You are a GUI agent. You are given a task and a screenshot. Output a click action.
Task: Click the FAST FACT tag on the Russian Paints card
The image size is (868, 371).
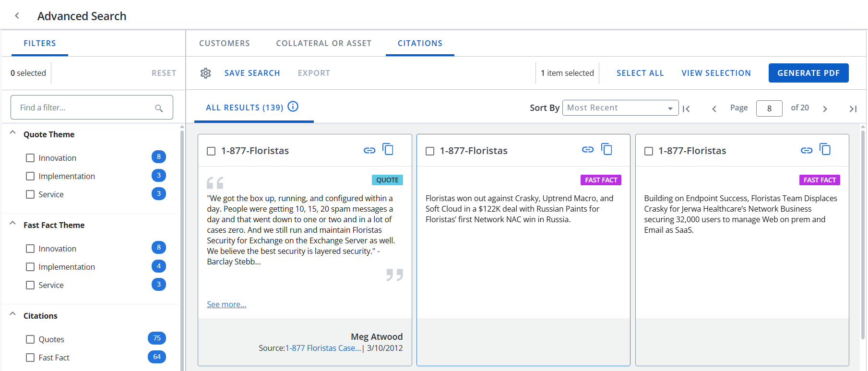601,180
